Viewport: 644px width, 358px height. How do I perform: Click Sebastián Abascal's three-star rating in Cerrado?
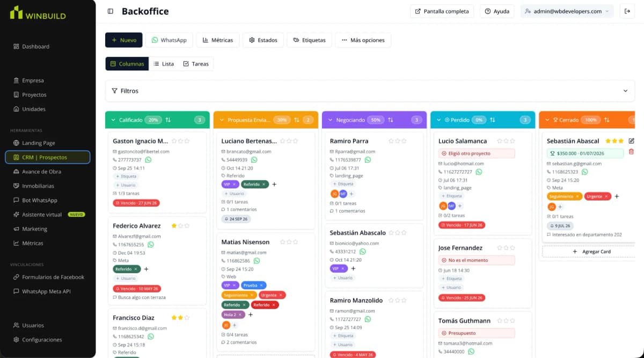[x=614, y=141]
